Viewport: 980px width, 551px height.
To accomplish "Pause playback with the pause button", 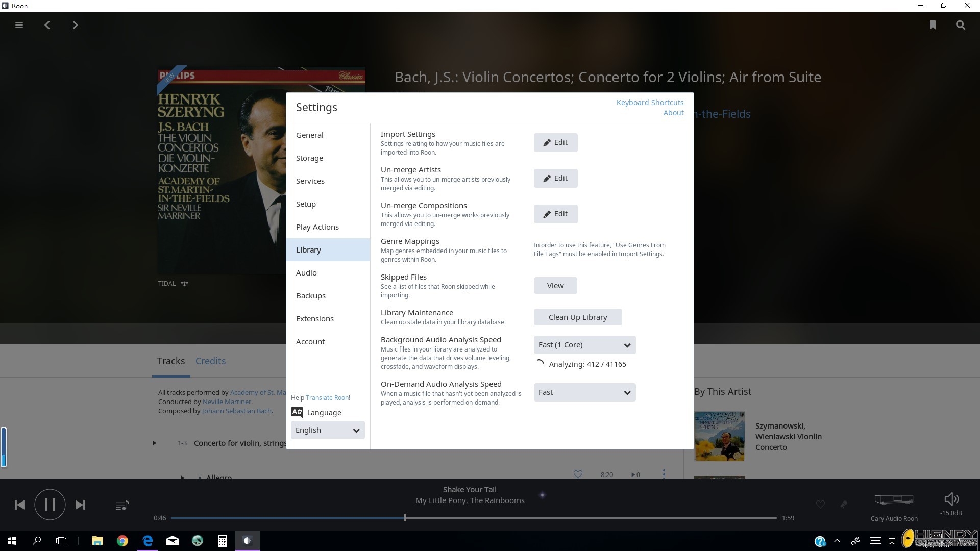I will pyautogui.click(x=50, y=505).
